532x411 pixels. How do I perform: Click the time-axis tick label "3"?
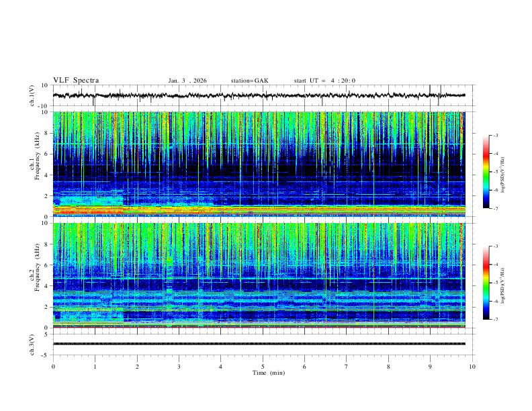(x=179, y=367)
